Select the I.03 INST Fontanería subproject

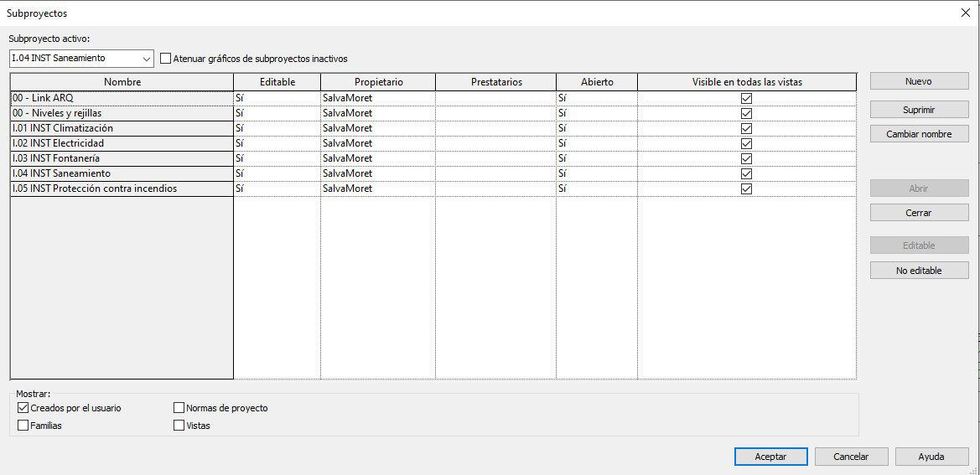tap(122, 158)
